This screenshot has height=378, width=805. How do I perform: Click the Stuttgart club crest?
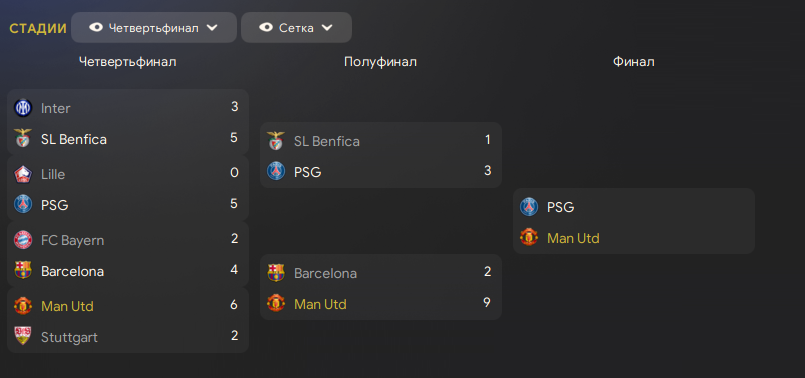(23, 336)
